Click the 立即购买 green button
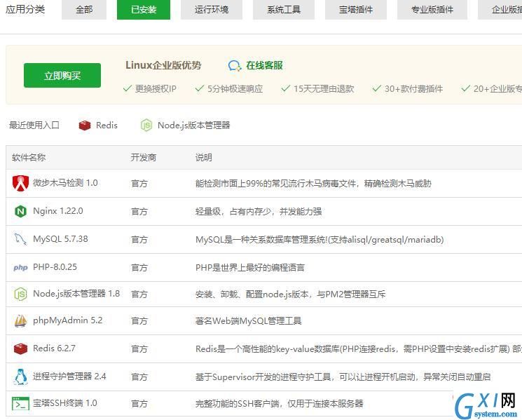The width and height of the screenshot is (522, 420). [62, 75]
